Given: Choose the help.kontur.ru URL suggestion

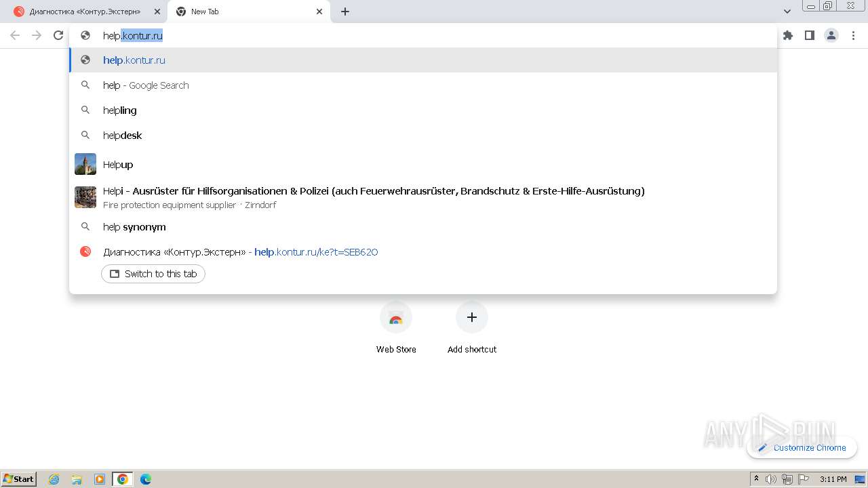Looking at the screenshot, I should [423, 60].
